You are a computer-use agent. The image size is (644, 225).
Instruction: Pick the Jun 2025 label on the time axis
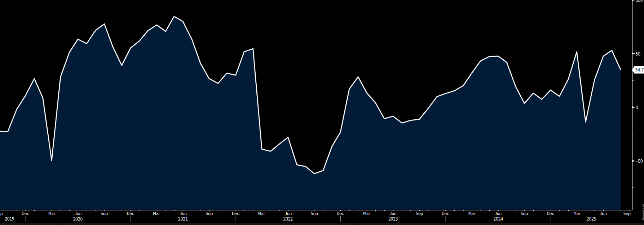coord(603,213)
